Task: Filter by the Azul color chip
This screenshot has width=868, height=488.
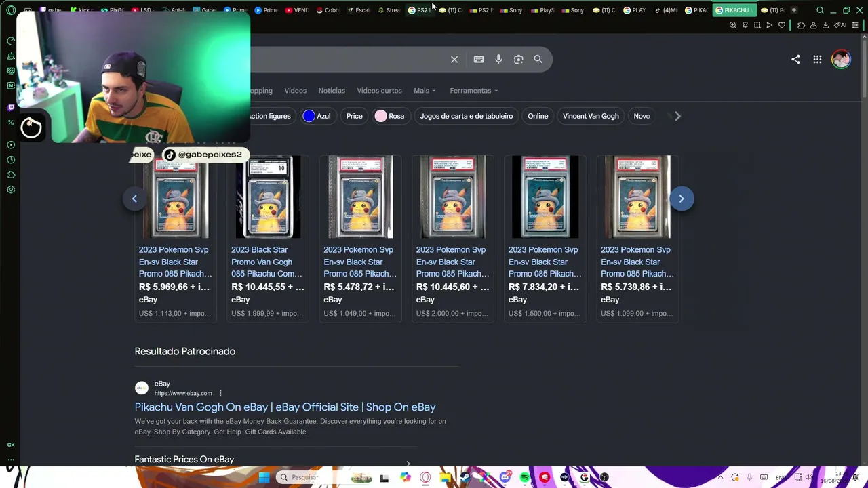Action: [x=317, y=116]
